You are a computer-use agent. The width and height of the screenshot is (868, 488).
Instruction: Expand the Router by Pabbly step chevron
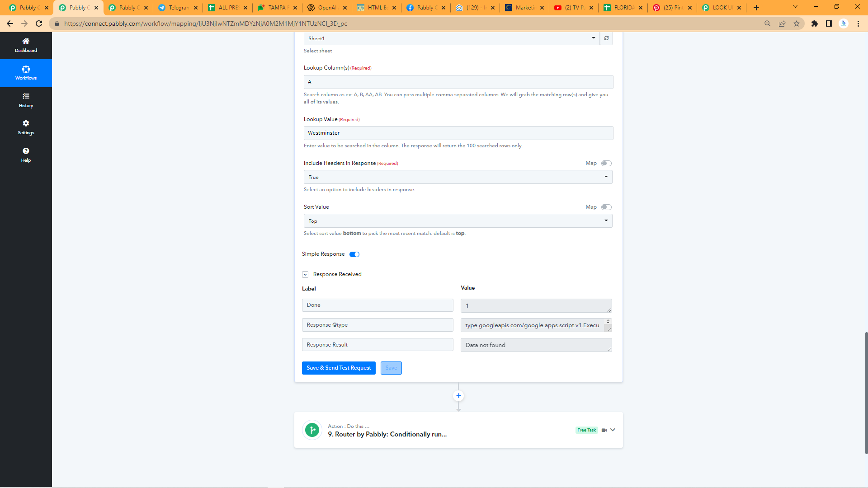point(613,430)
